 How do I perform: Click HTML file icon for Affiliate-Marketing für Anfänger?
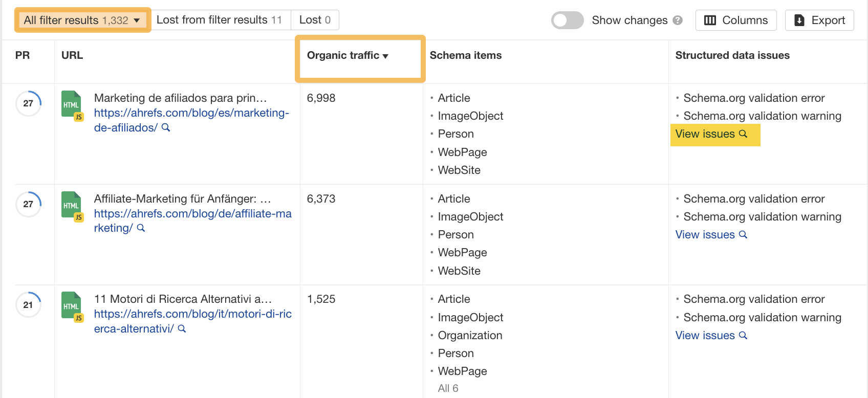pyautogui.click(x=72, y=206)
